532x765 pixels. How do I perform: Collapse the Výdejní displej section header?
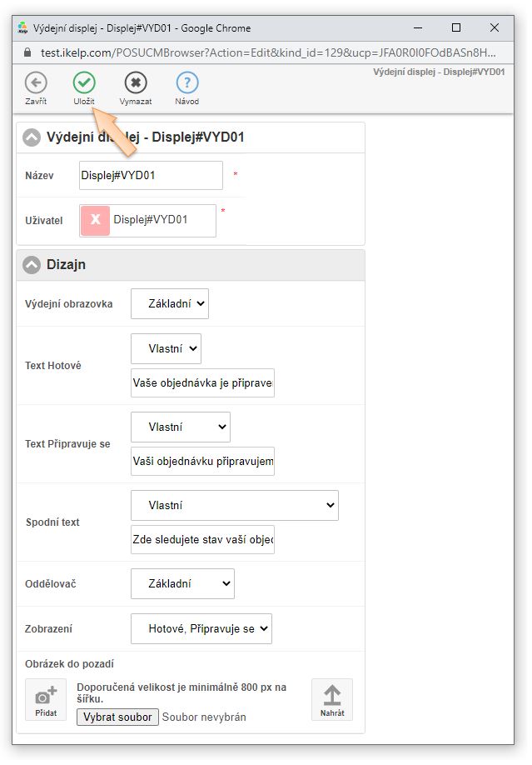(32, 137)
